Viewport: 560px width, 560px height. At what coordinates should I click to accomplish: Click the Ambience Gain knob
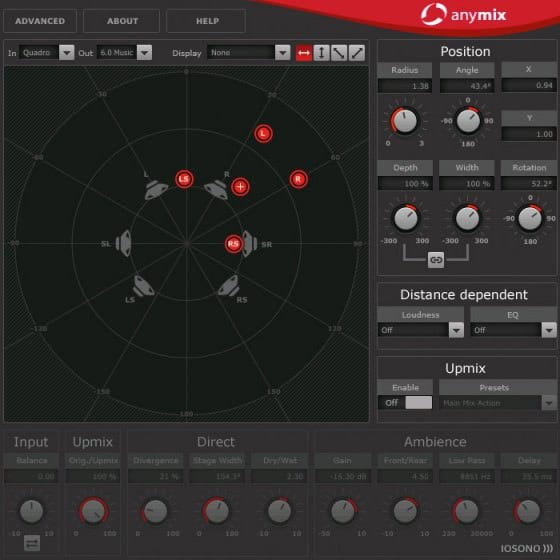[x=342, y=511]
